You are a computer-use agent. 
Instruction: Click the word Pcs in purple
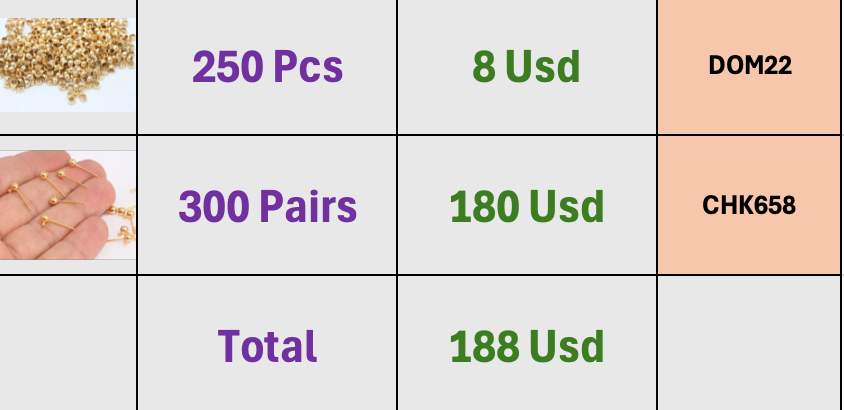point(308,67)
